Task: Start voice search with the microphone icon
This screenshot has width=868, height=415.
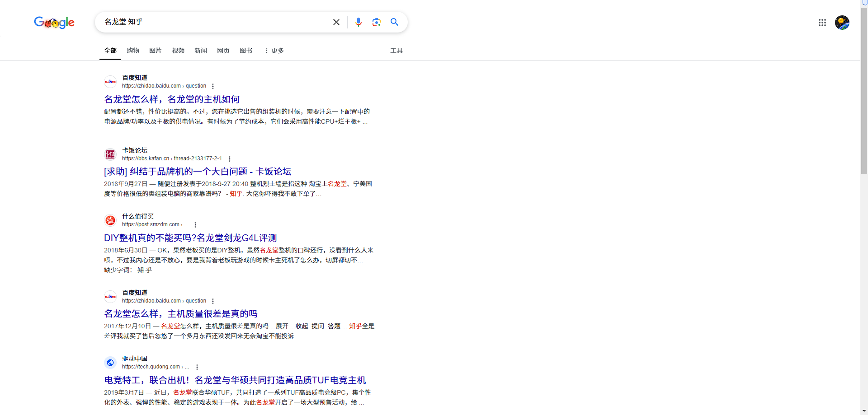Action: 359,22
